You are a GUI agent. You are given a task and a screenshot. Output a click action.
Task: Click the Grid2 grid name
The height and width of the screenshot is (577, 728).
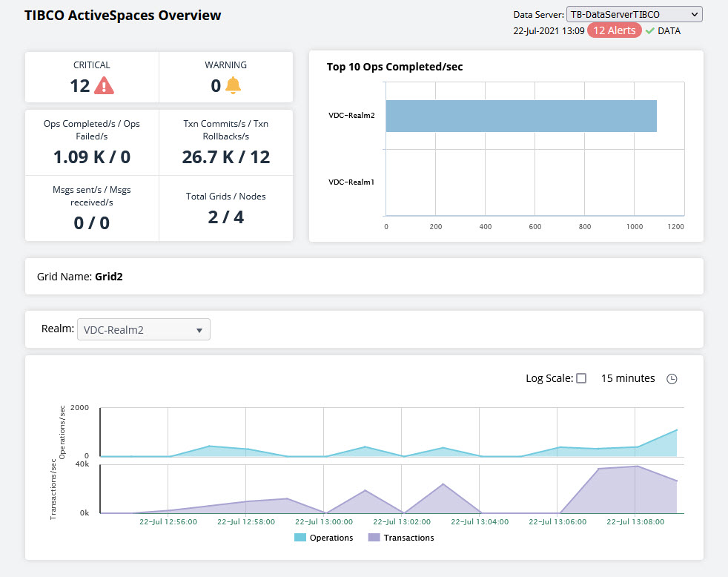[110, 277]
